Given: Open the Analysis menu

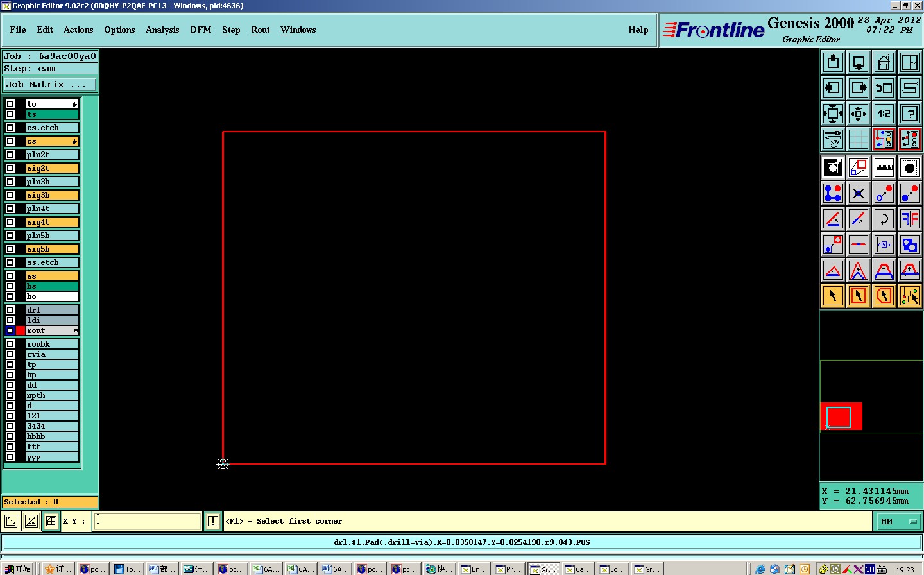Looking at the screenshot, I should click(x=162, y=30).
